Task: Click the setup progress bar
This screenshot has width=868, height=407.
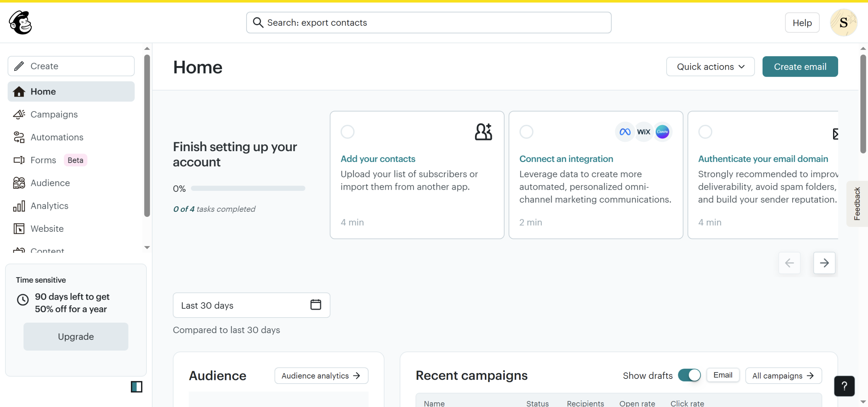Action: tap(248, 188)
